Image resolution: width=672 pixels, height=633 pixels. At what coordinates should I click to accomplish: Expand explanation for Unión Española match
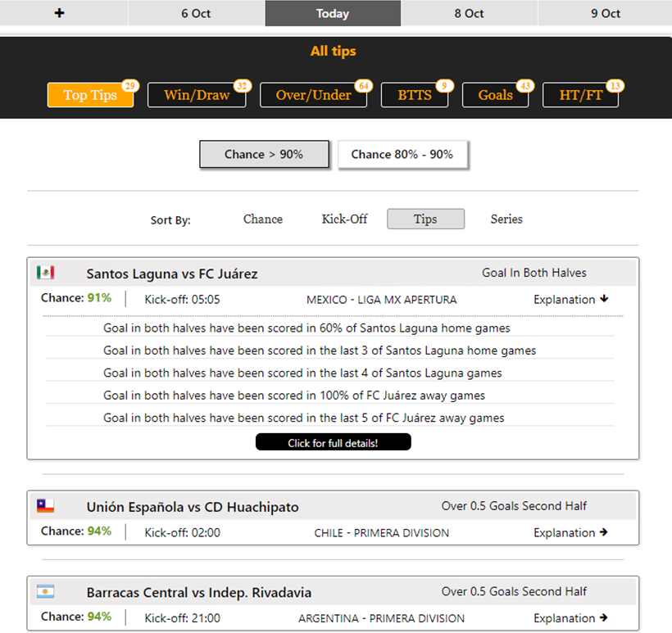(x=570, y=533)
